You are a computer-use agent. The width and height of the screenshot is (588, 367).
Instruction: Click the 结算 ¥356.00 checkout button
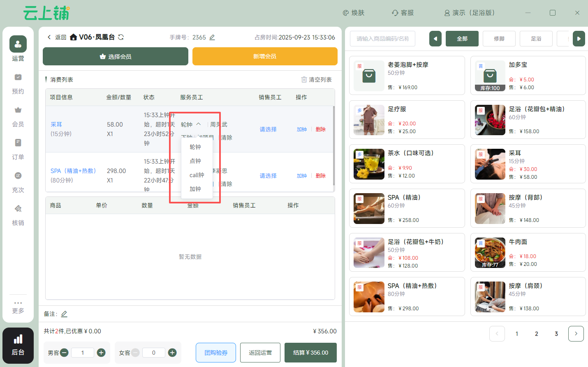coord(310,353)
